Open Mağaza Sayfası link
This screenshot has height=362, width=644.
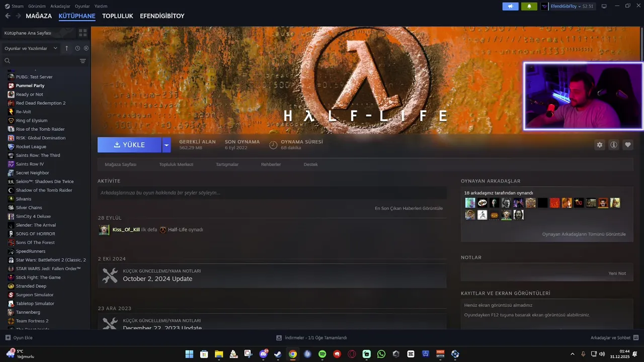tap(120, 164)
